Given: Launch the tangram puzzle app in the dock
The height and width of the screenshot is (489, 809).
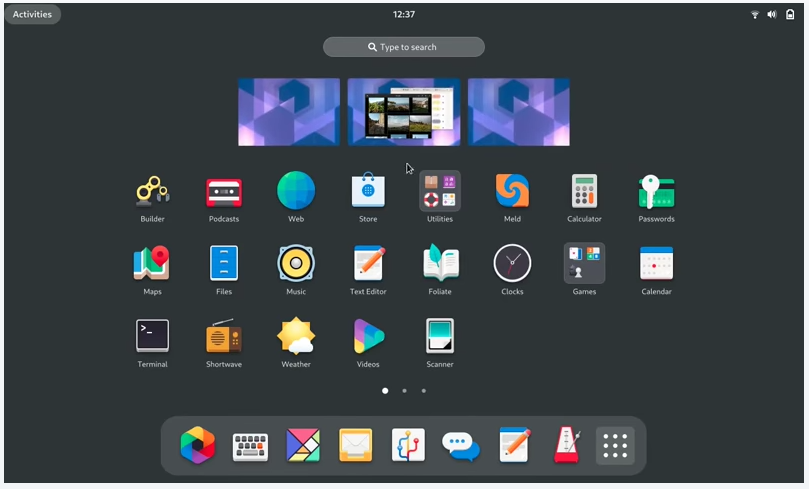Looking at the screenshot, I should [303, 445].
